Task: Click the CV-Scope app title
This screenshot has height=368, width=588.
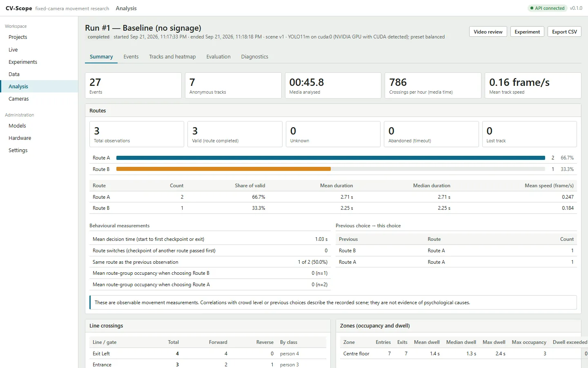Action: point(19,8)
